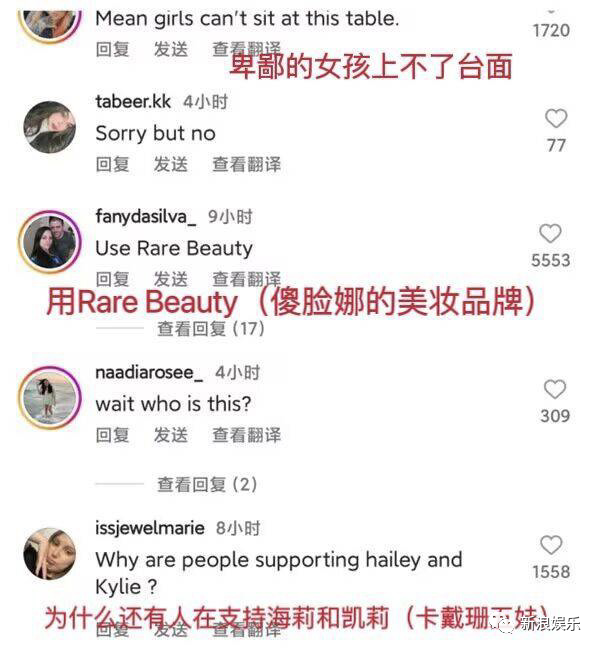The image size is (600, 651).
Task: Open fanydasilva_'s avatar with story ring
Action: [x=50, y=242]
